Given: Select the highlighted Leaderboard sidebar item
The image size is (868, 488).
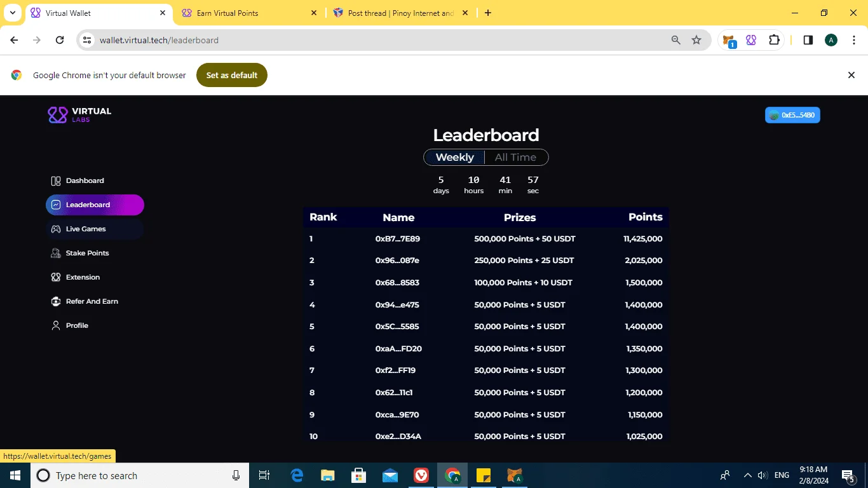Looking at the screenshot, I should point(95,205).
